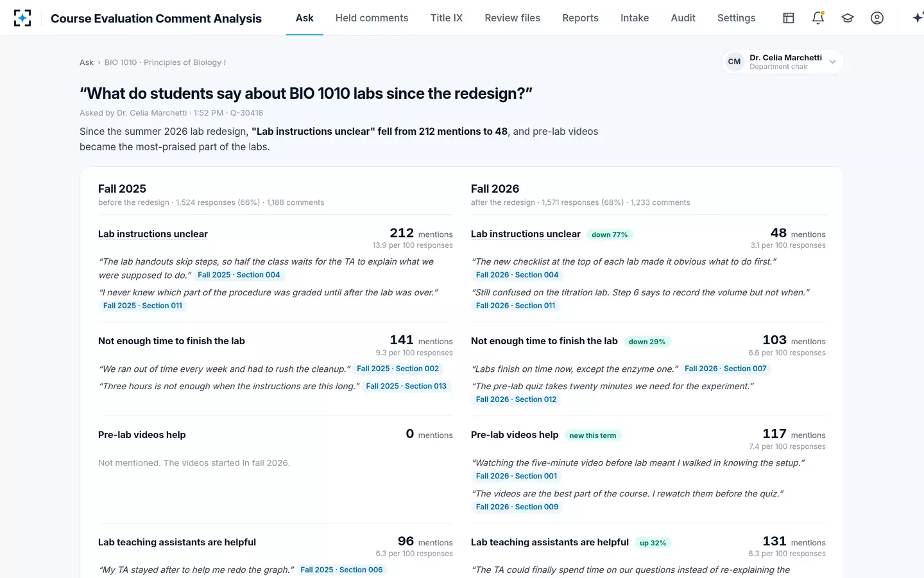Open source tag Fall 2026 · Section 001
Screen dimensions: 924x578
(517, 477)
